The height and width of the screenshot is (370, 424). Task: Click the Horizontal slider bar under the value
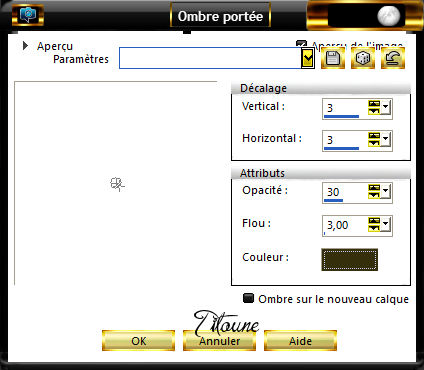point(341,148)
